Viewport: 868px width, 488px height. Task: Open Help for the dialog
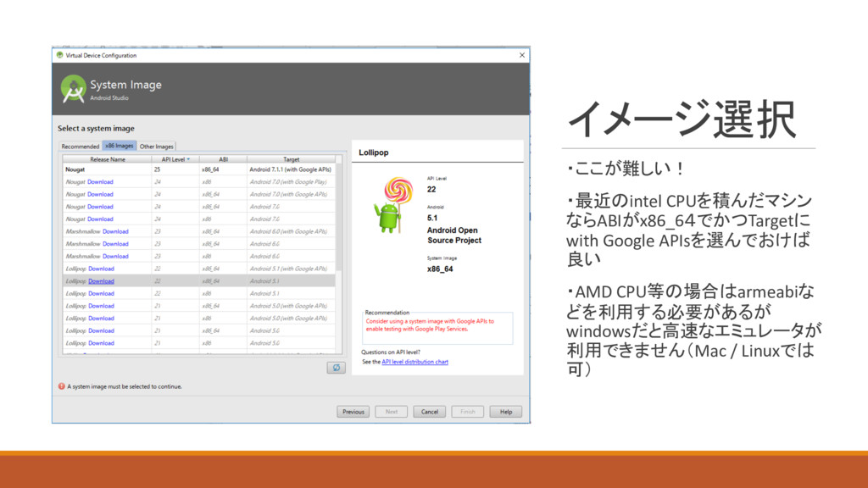(506, 412)
